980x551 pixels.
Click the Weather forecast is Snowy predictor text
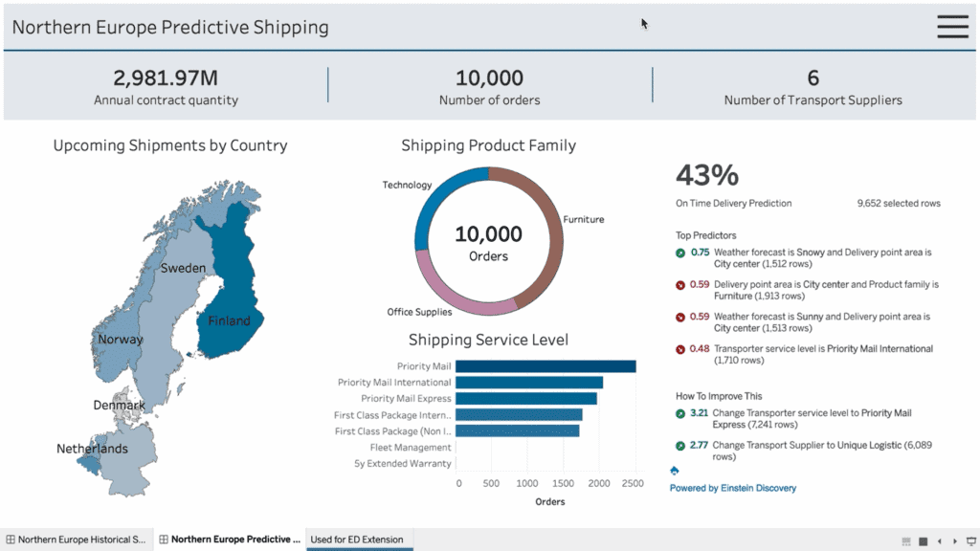click(x=822, y=258)
